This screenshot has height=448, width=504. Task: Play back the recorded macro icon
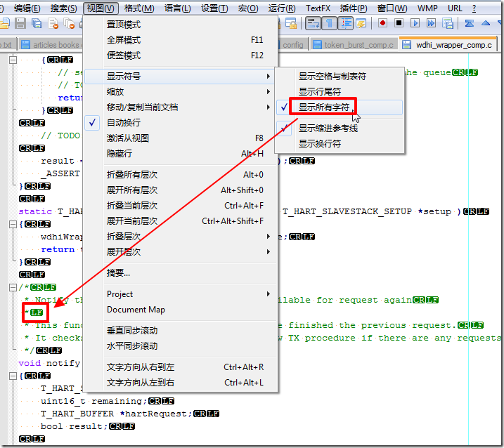point(415,23)
